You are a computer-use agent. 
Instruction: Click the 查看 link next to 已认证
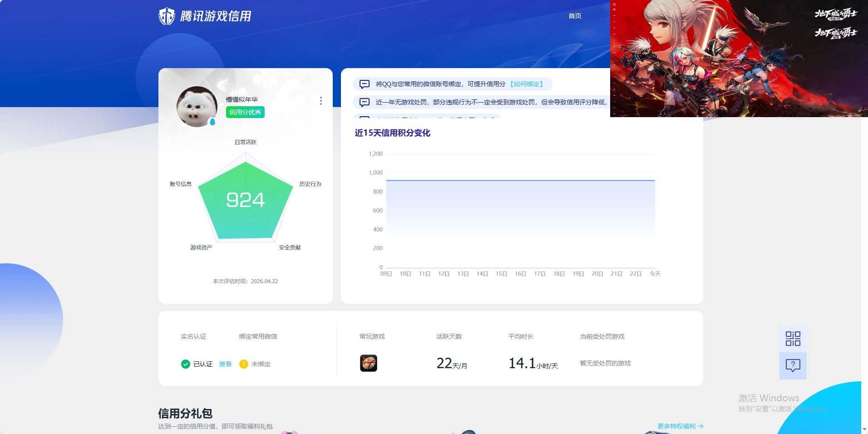[225, 364]
